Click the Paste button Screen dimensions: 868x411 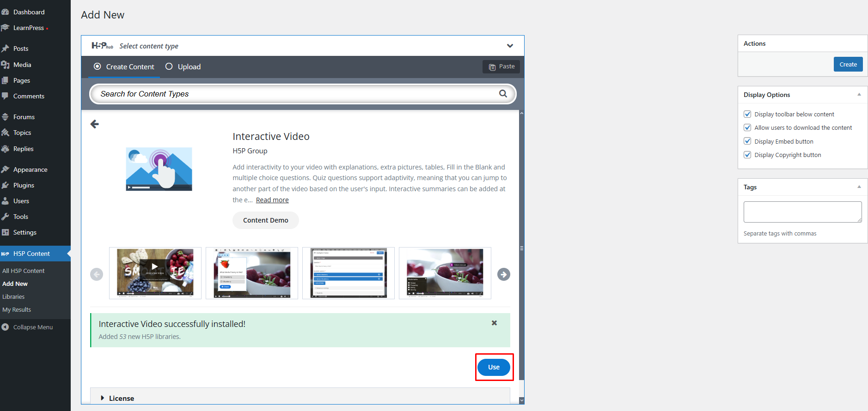click(x=501, y=66)
